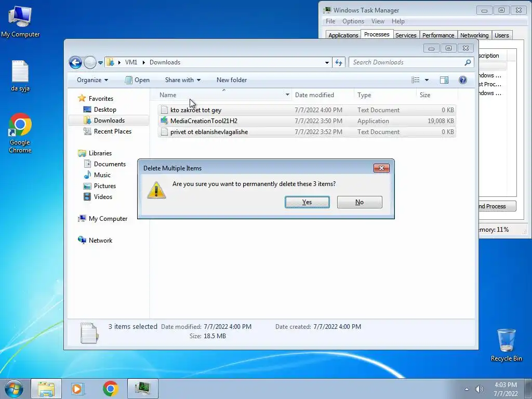Image resolution: width=532 pixels, height=399 pixels.
Task: Open the Windows Start menu
Action: [14, 389]
